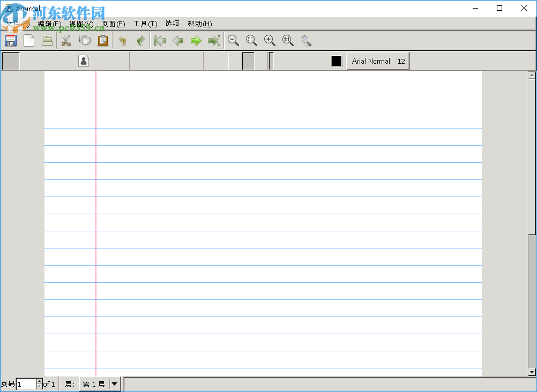Paste from the clipboard icon
The image size is (537, 392).
click(103, 40)
